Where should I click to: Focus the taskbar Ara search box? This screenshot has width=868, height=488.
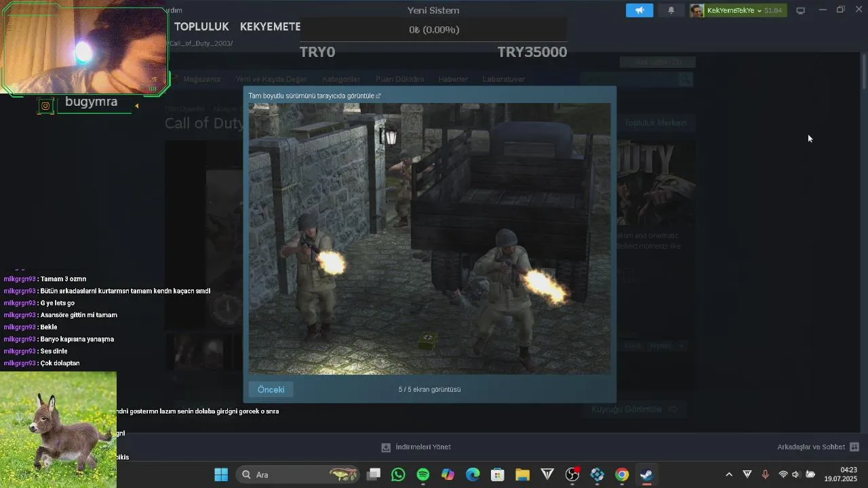pyautogui.click(x=299, y=474)
